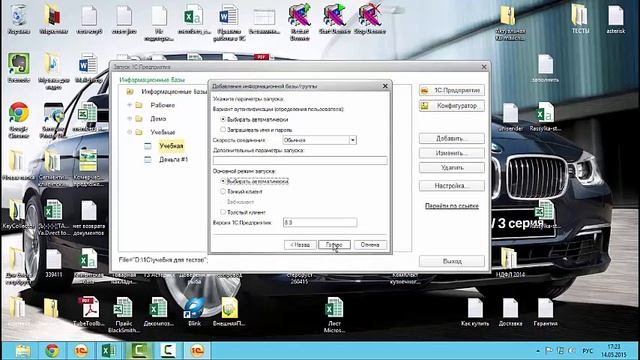Select the Информационные базы root node

[174, 92]
